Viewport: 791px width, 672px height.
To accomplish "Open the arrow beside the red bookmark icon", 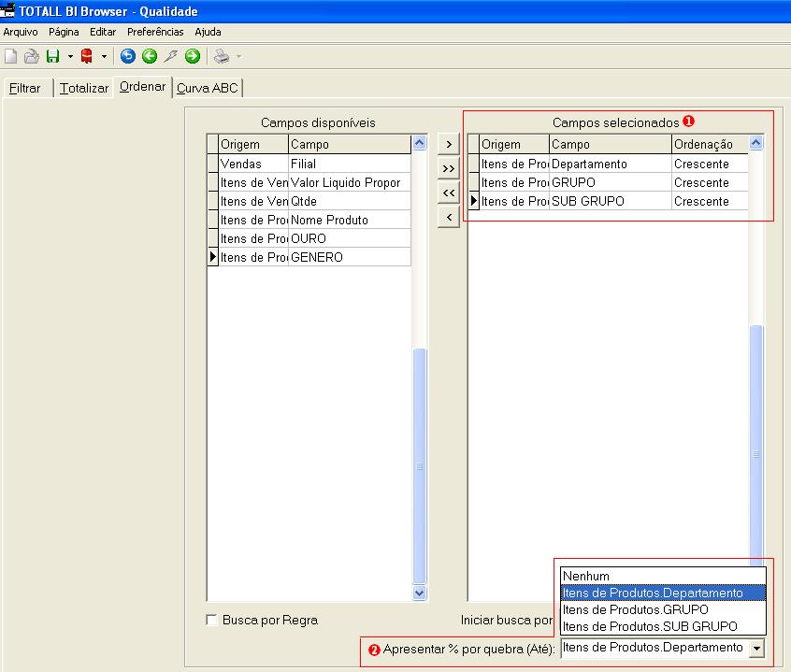I will [x=104, y=56].
